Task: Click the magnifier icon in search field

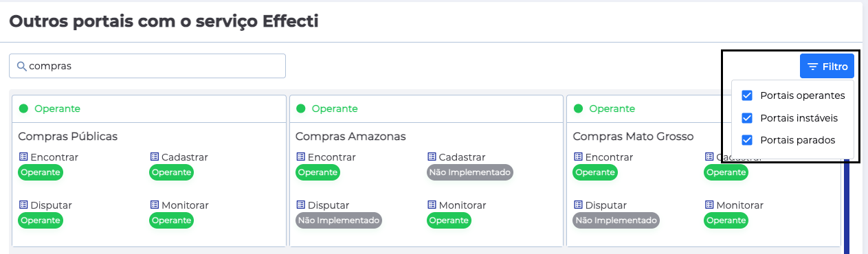Action: click(21, 66)
